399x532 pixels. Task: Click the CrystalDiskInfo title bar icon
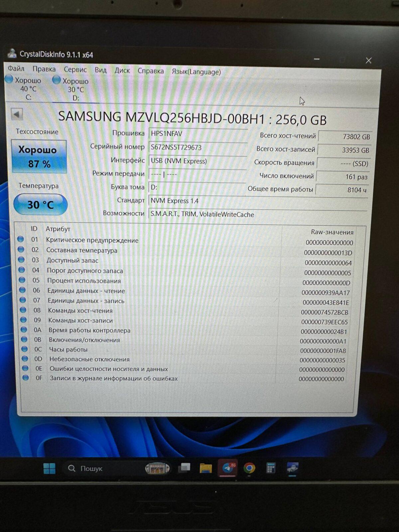pos(12,53)
